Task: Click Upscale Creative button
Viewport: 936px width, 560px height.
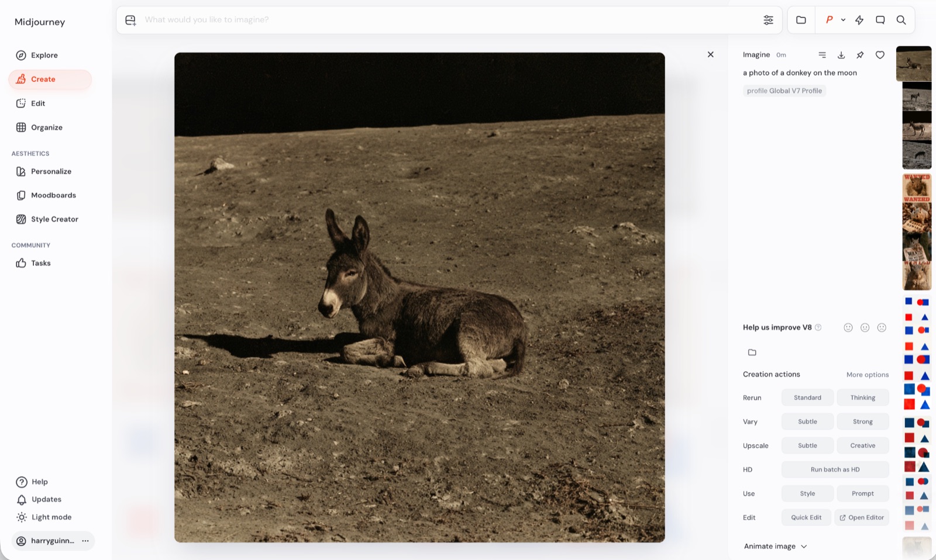Action: coord(863,445)
